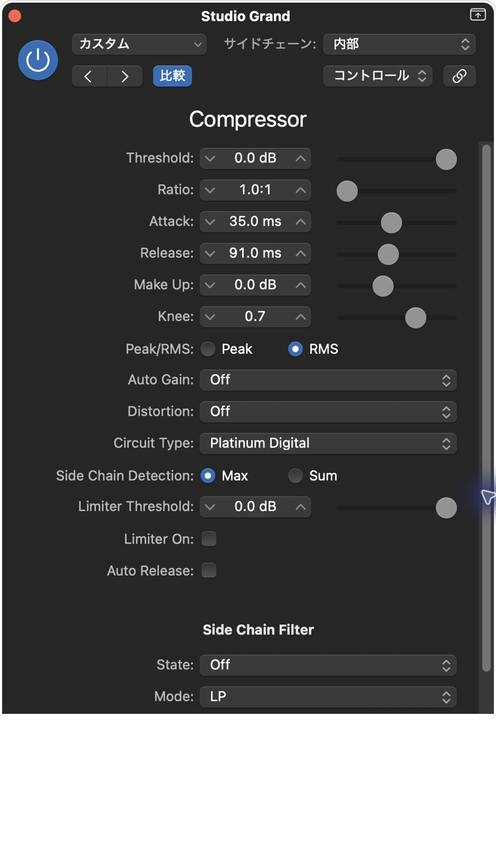The image size is (496, 868).
Task: Go to previous preset with left arrow
Action: 89,76
